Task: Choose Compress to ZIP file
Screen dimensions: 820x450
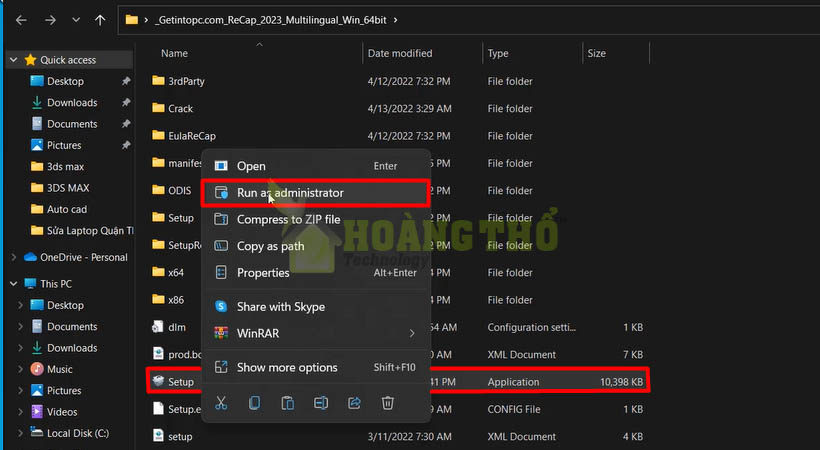Action: coord(315,219)
